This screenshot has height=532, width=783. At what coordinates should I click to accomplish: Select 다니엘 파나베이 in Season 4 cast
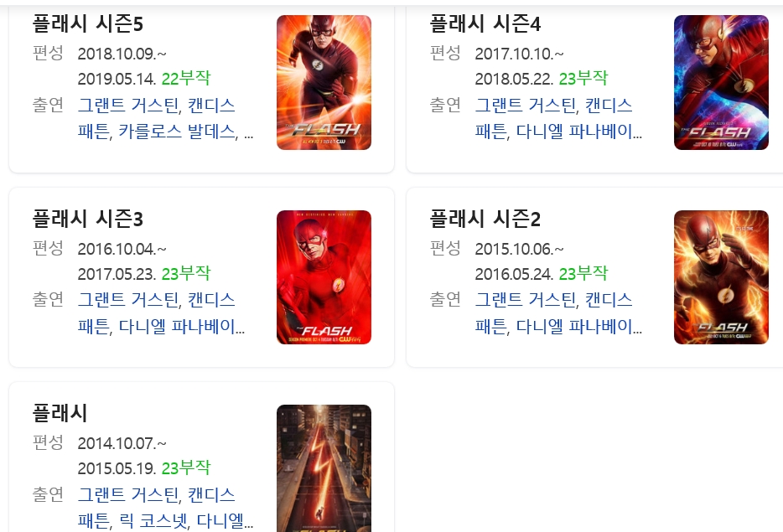pos(578,132)
